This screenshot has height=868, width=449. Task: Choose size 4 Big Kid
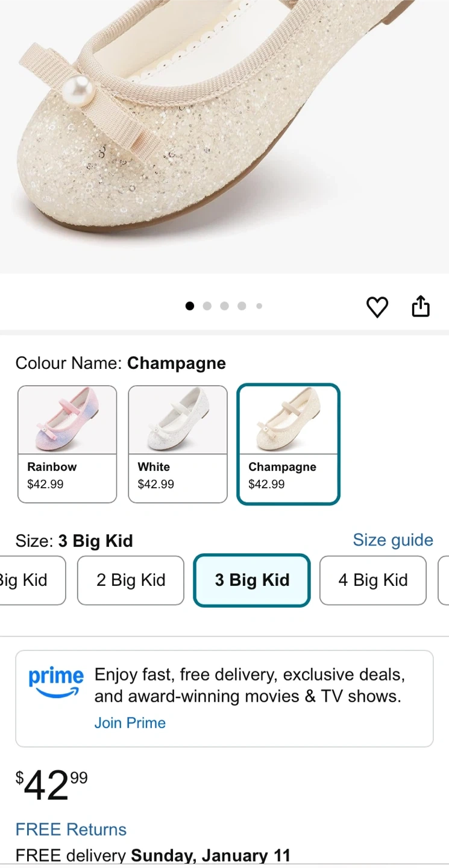coord(372,580)
